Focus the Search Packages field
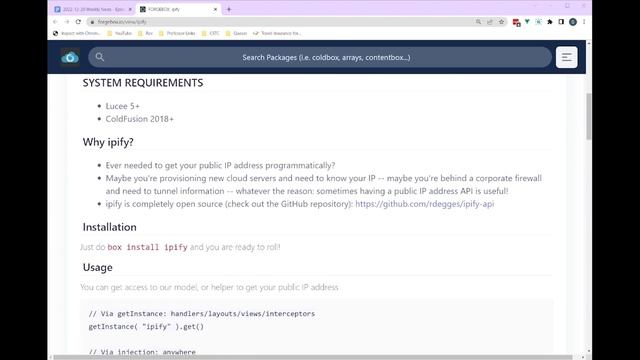This screenshot has height=360, width=640. click(x=320, y=57)
